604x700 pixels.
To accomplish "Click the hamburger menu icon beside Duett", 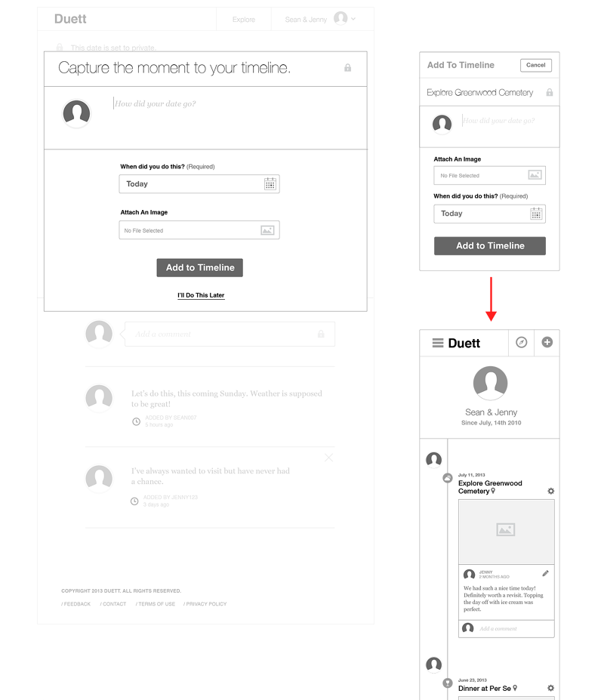I will (437, 343).
